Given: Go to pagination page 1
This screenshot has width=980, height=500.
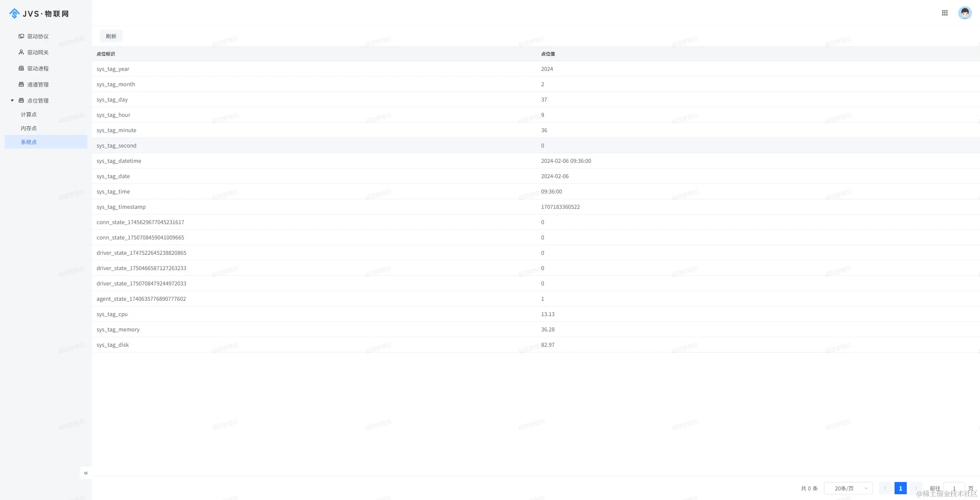Looking at the screenshot, I should pyautogui.click(x=900, y=489).
